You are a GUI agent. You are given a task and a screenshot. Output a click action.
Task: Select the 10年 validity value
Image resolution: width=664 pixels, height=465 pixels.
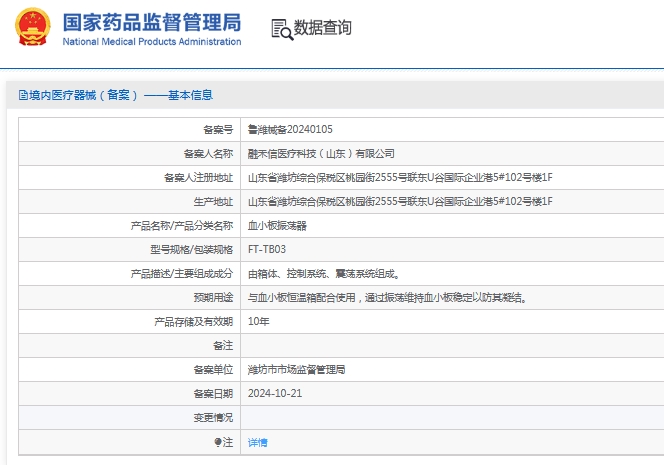point(259,321)
